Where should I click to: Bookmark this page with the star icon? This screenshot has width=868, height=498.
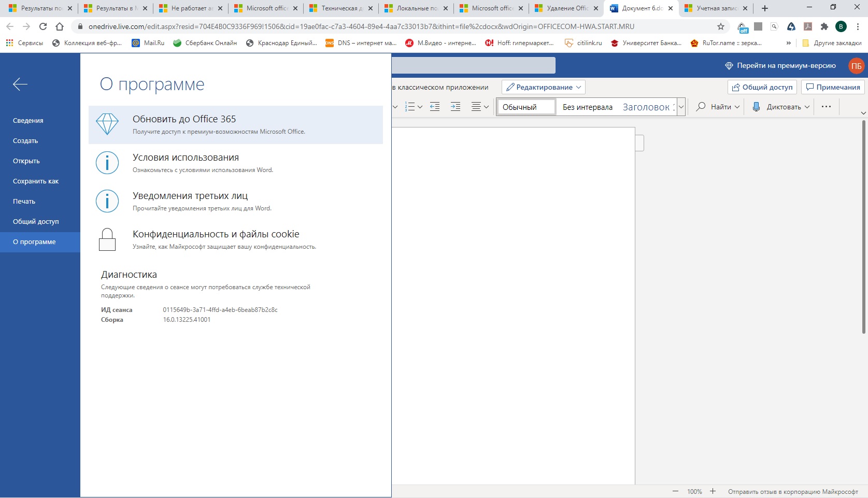coord(721,26)
